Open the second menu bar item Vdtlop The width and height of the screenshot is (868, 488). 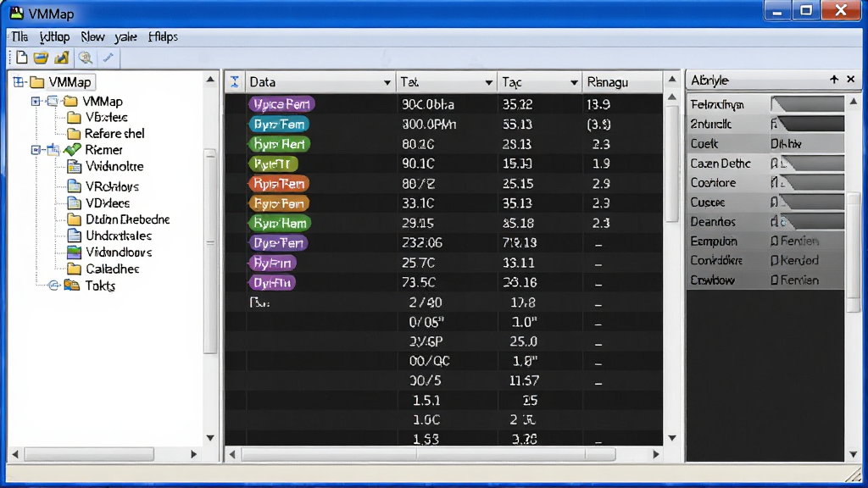coord(55,36)
